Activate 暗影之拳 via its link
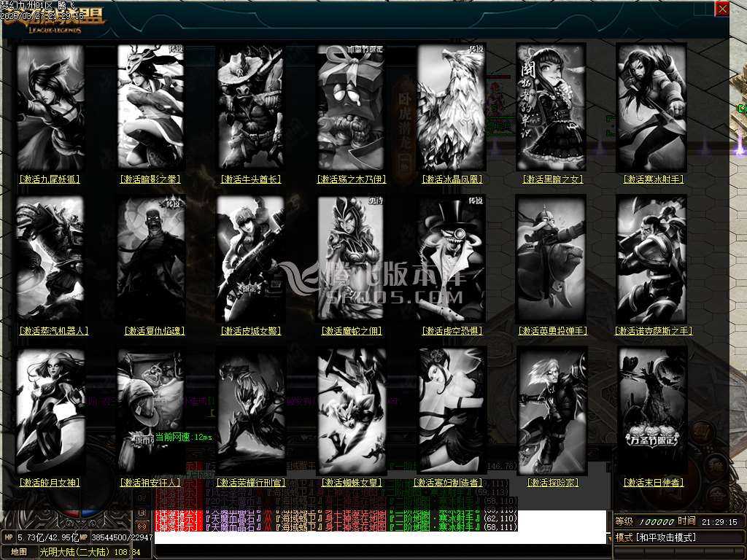747x560 pixels. [150, 179]
